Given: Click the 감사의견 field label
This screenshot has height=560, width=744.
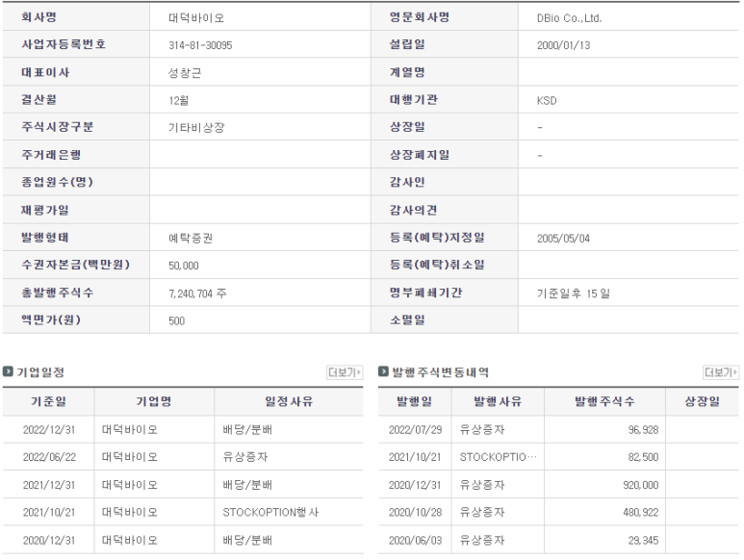Looking at the screenshot, I should pyautogui.click(x=413, y=210).
